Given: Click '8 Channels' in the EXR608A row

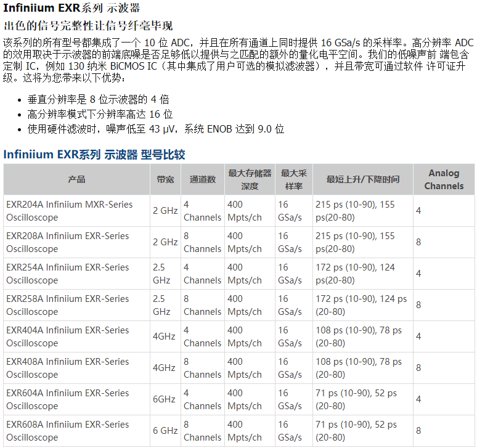Looking at the screenshot, I should [202, 431].
